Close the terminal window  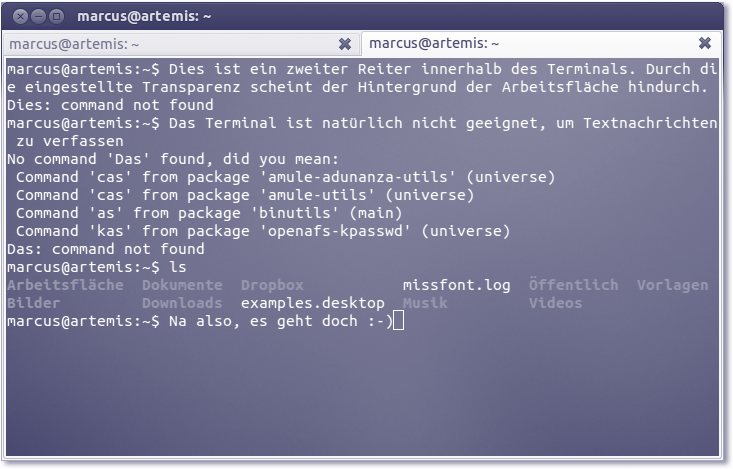(x=22, y=17)
